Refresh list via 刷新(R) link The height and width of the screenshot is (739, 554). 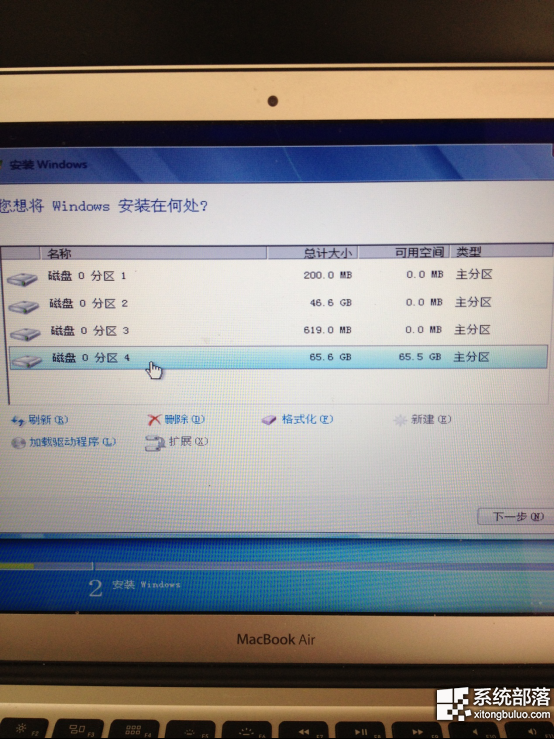pyautogui.click(x=48, y=419)
